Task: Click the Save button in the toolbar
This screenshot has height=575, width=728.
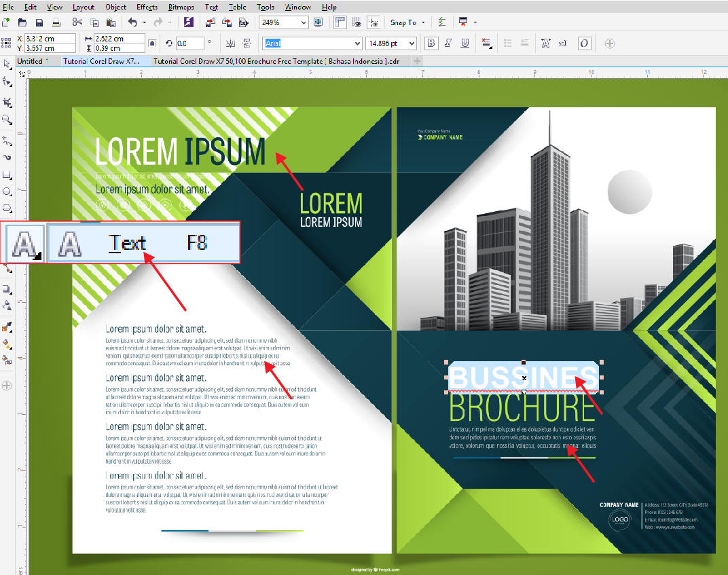Action: coord(40,22)
